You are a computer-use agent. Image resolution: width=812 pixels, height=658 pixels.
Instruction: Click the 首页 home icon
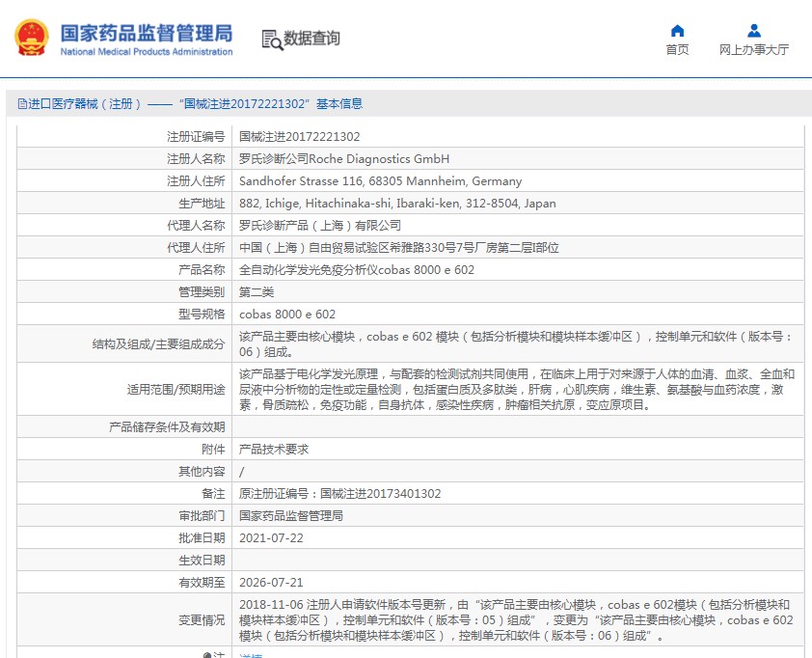coord(677,31)
